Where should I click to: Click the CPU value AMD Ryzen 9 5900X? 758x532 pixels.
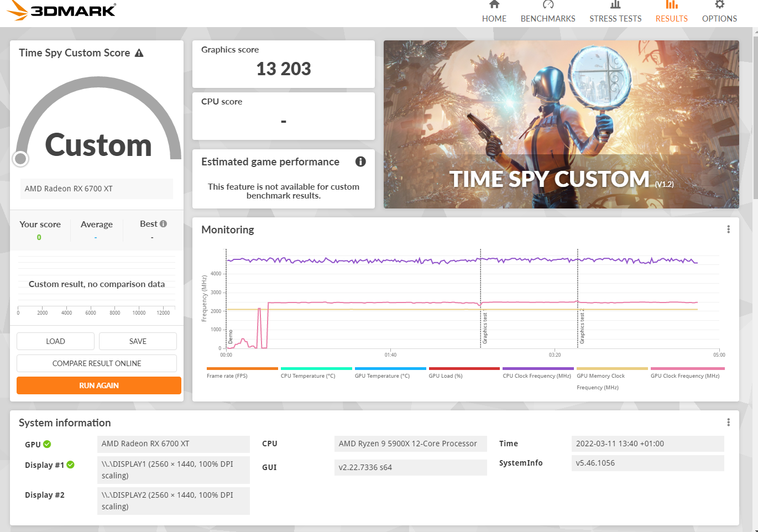(410, 444)
